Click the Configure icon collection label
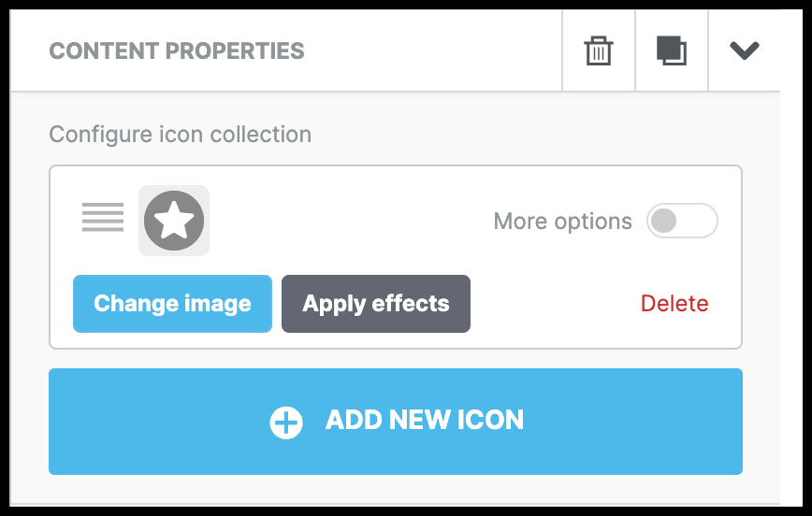The width and height of the screenshot is (812, 516). tap(180, 135)
